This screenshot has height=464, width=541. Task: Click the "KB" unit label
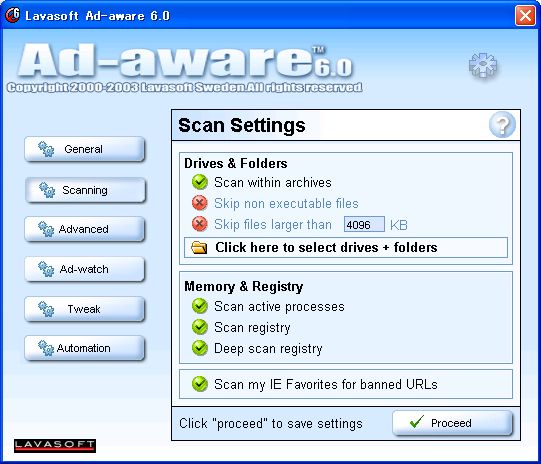tap(399, 225)
